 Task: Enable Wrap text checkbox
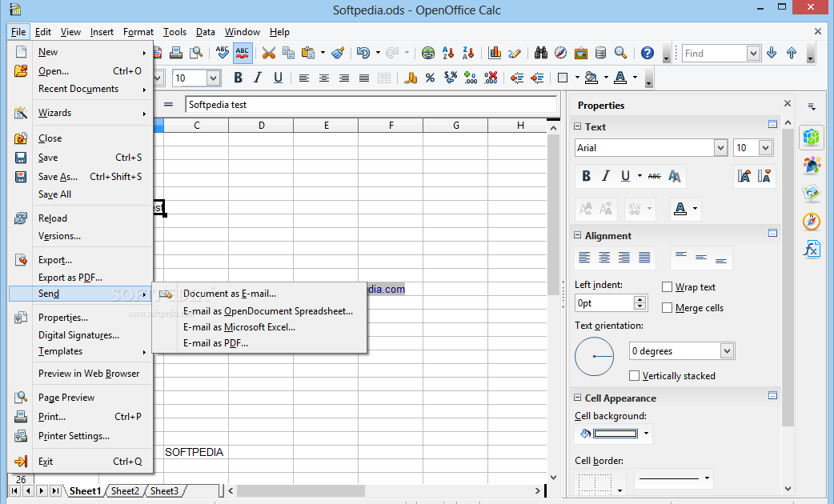[x=667, y=287]
